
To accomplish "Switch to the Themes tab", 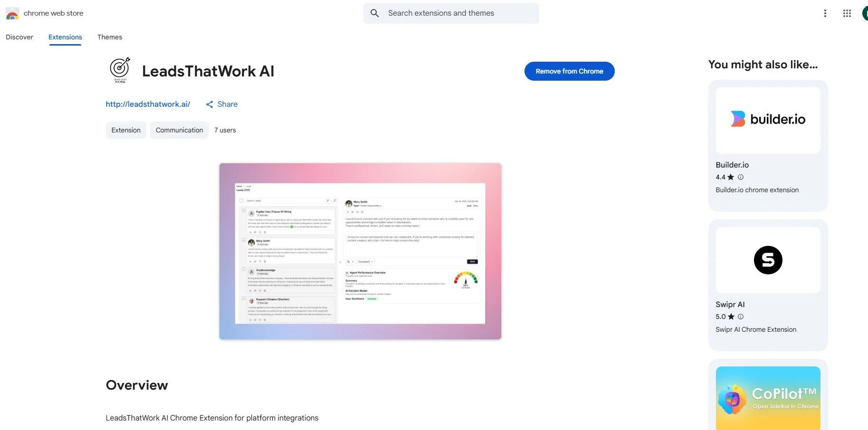I will tap(110, 37).
